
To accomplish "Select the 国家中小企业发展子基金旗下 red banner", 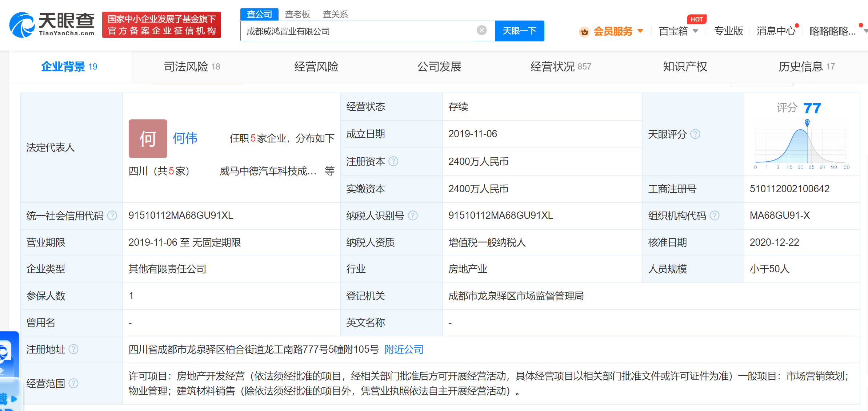I will (x=161, y=25).
